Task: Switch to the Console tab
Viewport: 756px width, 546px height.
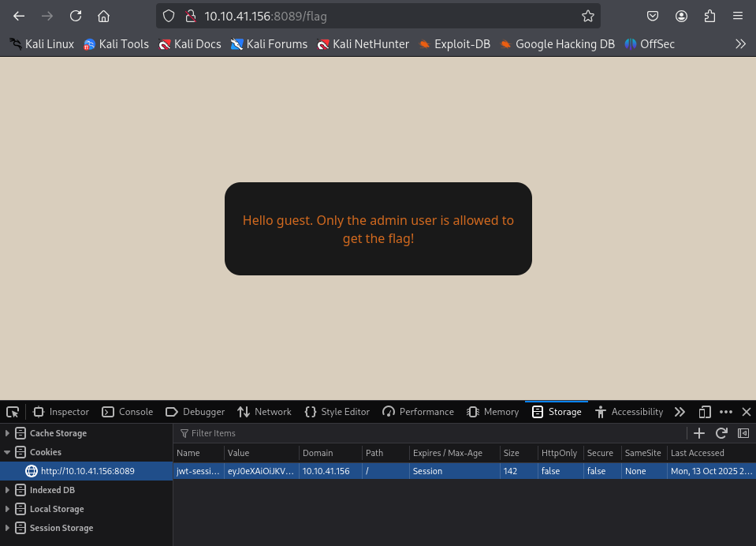Action: (128, 412)
